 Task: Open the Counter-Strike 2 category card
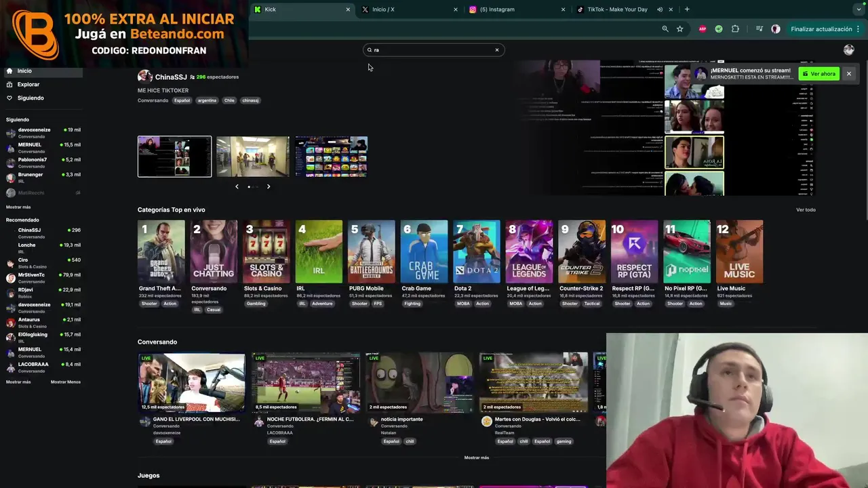(x=582, y=251)
